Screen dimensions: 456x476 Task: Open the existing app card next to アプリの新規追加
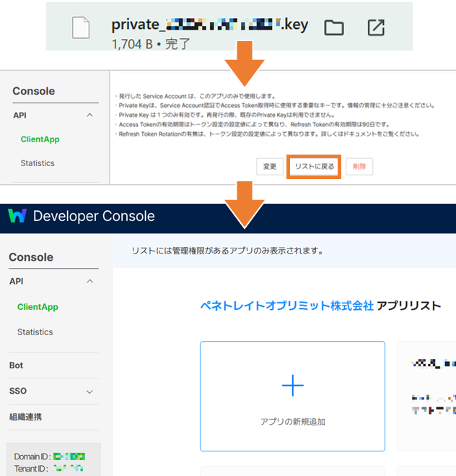pyautogui.click(x=426, y=396)
